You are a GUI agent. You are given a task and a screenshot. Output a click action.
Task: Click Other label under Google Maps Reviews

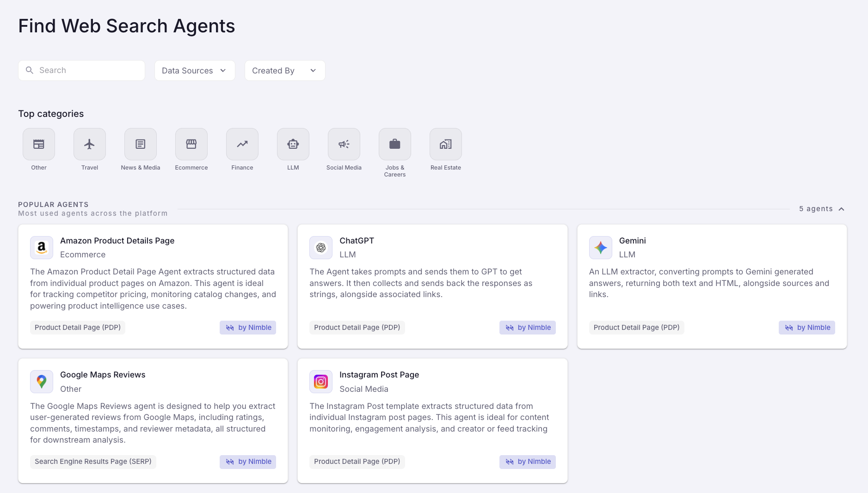(71, 389)
